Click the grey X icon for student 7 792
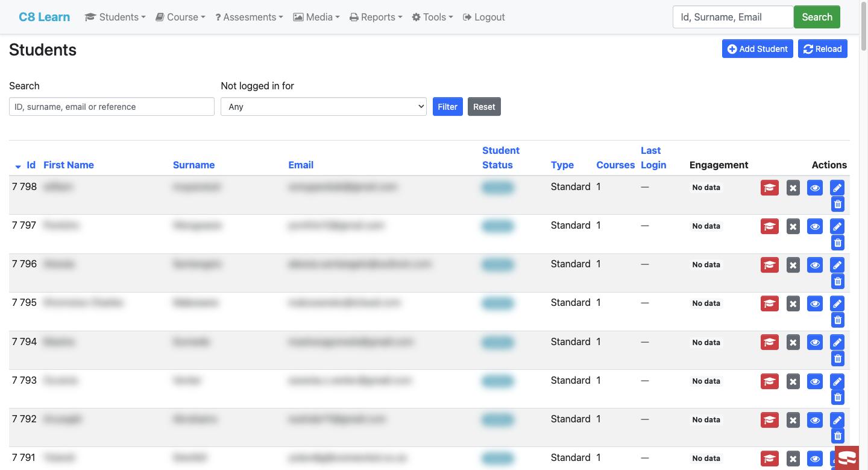Viewport: 868px width, 470px height. tap(793, 420)
